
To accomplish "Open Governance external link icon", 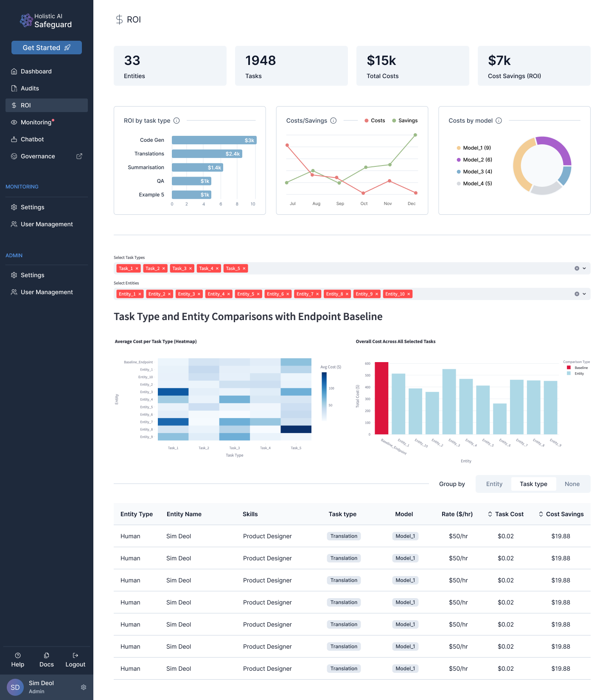I will click(x=79, y=156).
